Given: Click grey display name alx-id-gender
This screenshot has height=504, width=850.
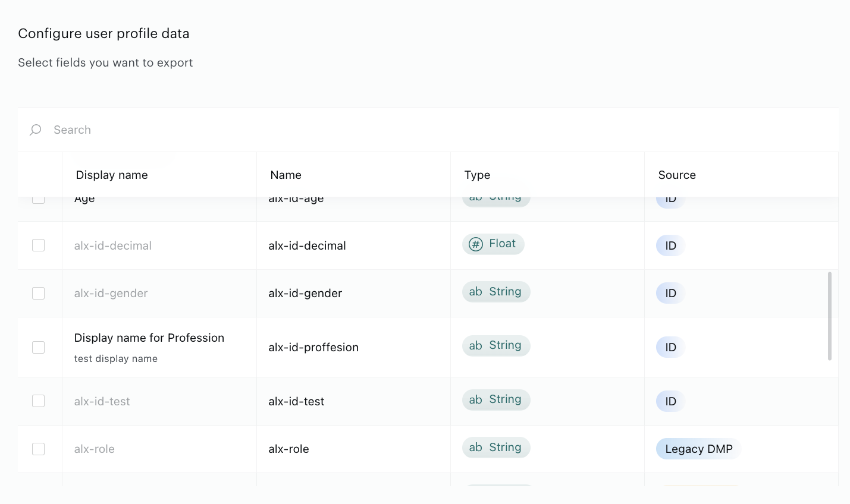Looking at the screenshot, I should [x=111, y=293].
